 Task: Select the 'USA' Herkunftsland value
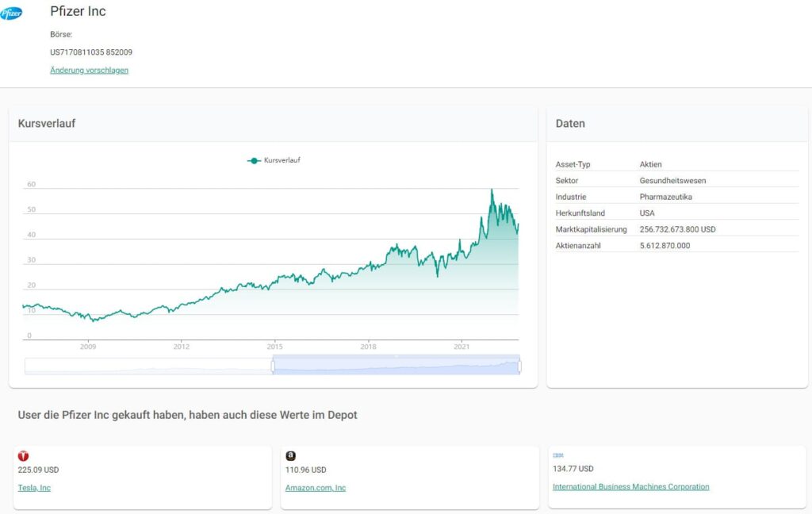coord(647,213)
